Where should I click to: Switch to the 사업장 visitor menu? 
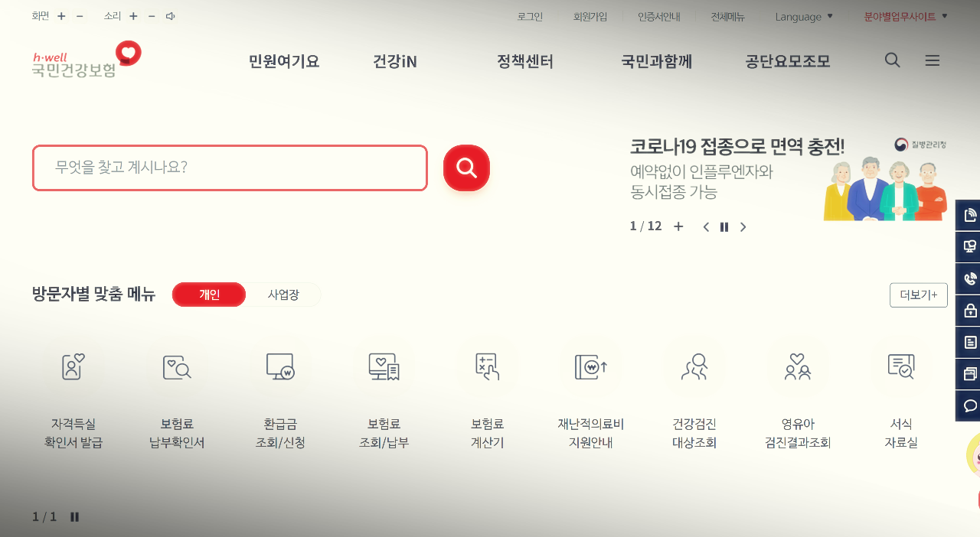pos(283,295)
